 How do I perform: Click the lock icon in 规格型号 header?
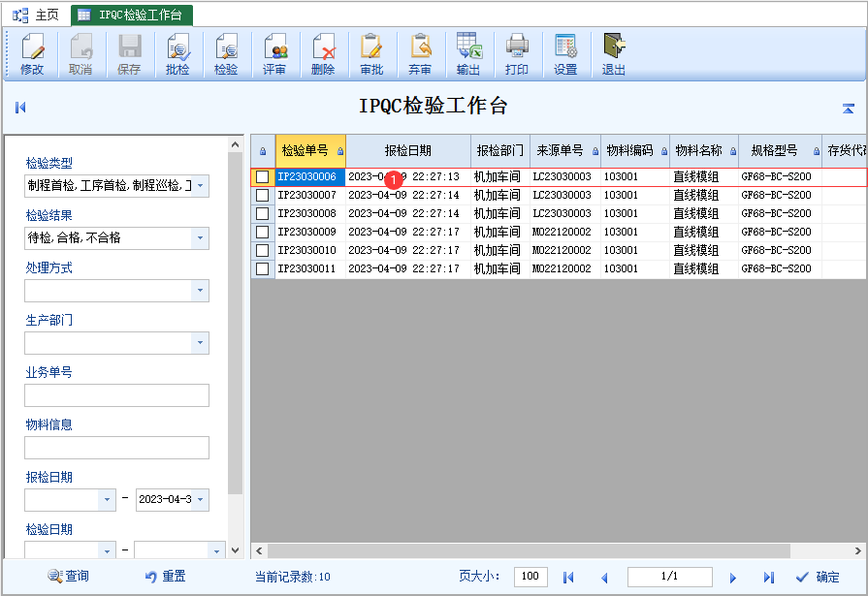pos(816,151)
